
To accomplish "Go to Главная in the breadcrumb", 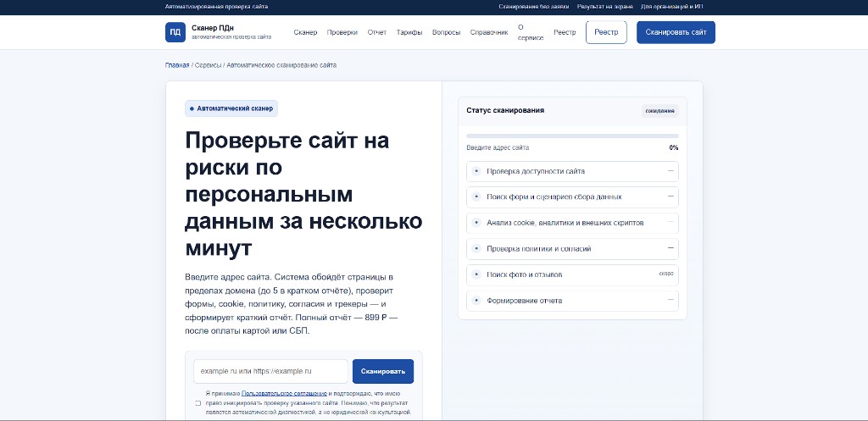I will pos(177,65).
